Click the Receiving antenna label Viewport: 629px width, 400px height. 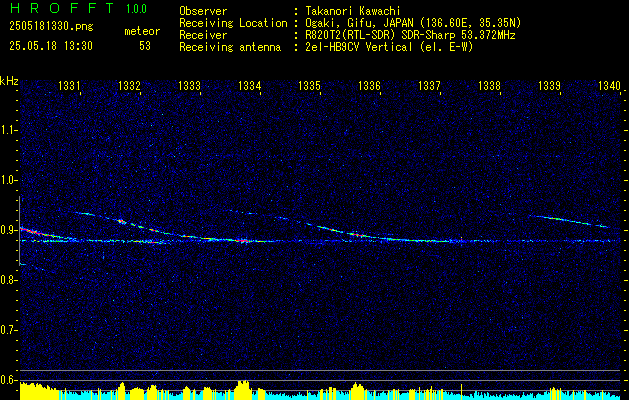230,47
